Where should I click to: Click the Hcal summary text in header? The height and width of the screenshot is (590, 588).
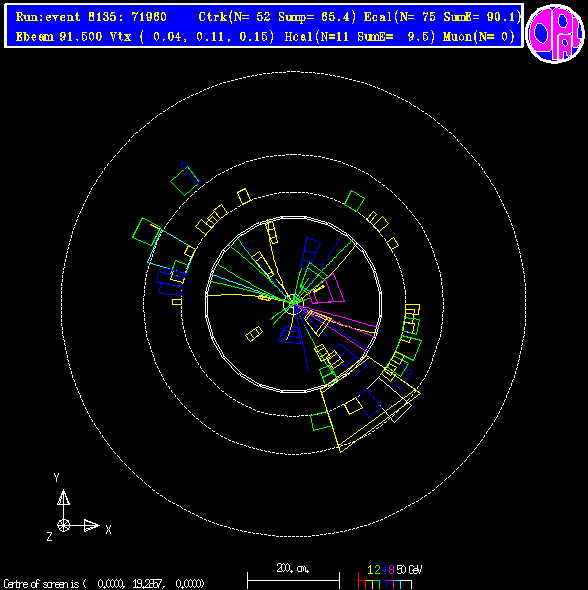pyautogui.click(x=360, y=36)
